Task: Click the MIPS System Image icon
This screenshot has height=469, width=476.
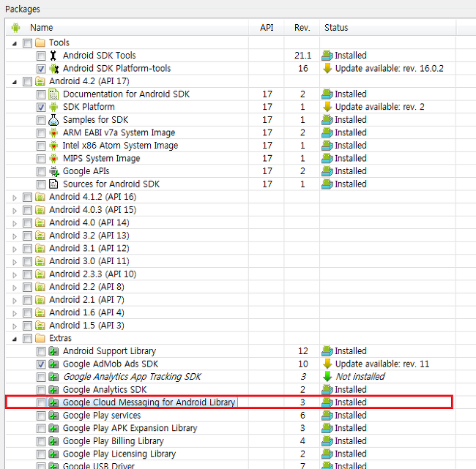Action: pos(53,158)
